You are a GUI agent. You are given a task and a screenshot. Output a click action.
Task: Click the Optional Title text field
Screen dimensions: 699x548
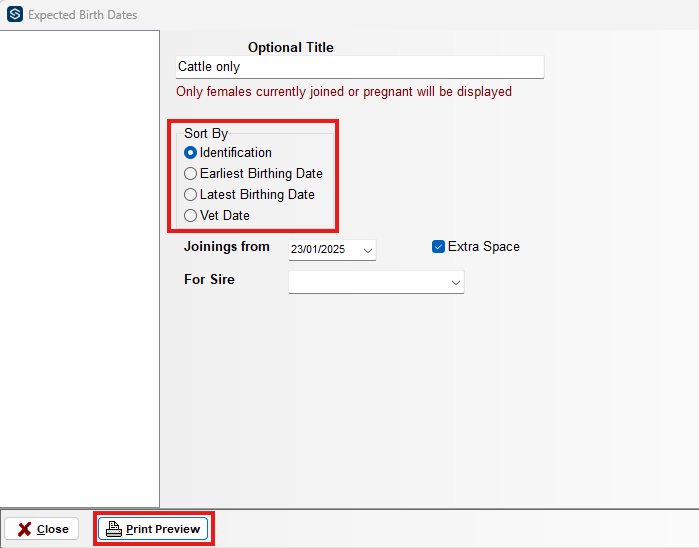359,67
